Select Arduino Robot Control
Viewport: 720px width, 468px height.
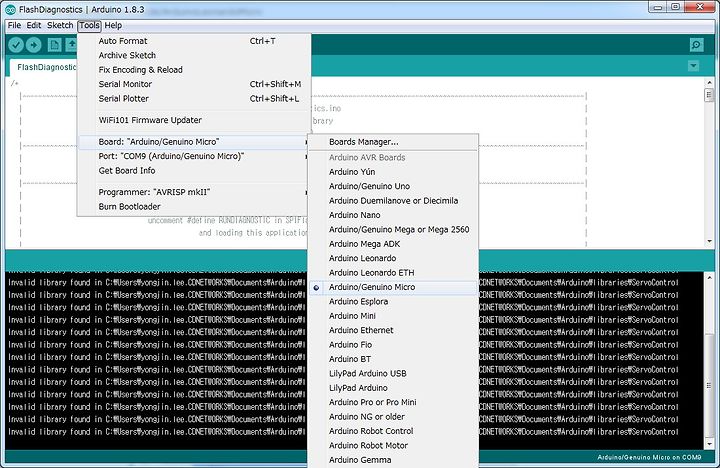[393, 431]
